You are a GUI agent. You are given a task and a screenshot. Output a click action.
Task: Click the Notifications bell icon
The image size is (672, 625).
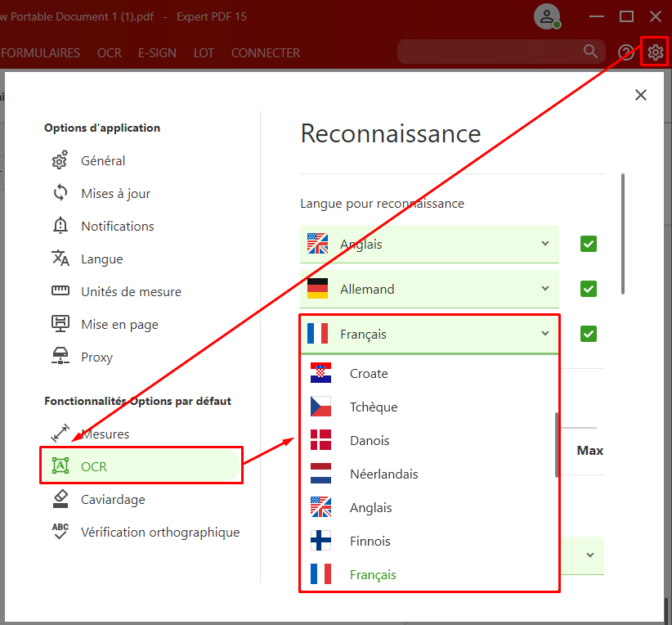(x=60, y=225)
